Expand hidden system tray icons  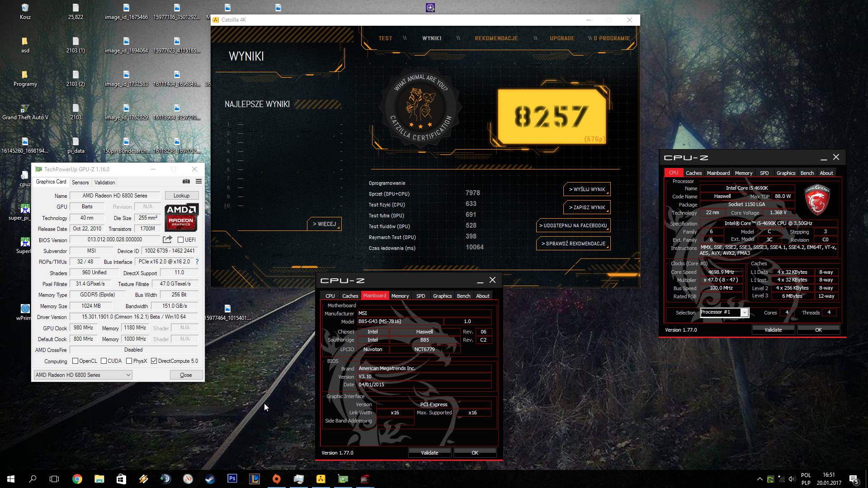tap(760, 479)
